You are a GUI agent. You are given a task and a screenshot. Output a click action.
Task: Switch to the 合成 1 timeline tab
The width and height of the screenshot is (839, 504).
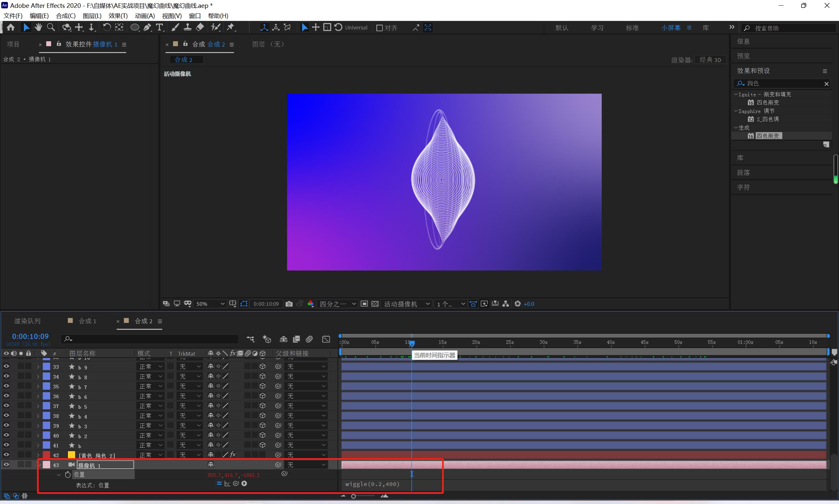pos(87,321)
